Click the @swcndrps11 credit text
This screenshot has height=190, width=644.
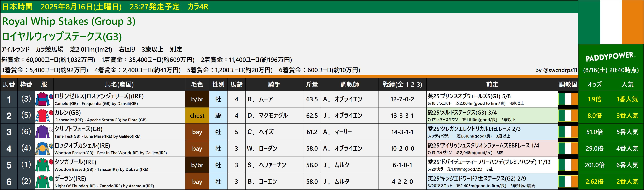[x=556, y=70]
